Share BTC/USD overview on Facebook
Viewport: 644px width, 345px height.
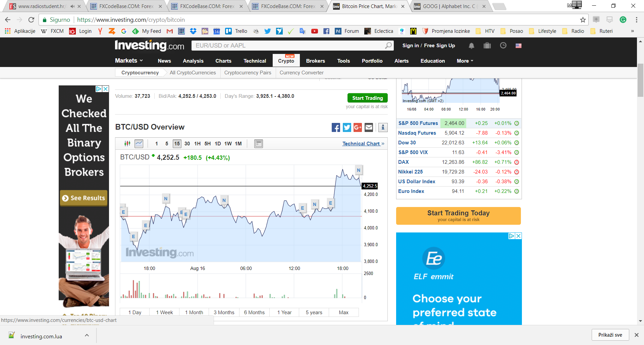336,127
